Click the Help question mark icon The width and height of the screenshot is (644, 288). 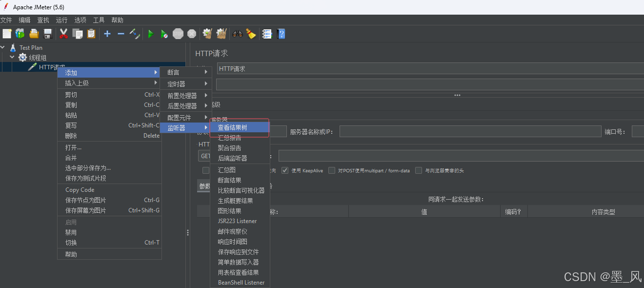pos(281,34)
